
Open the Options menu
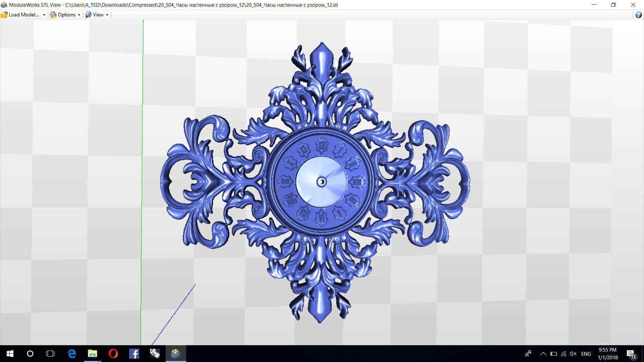pos(66,15)
